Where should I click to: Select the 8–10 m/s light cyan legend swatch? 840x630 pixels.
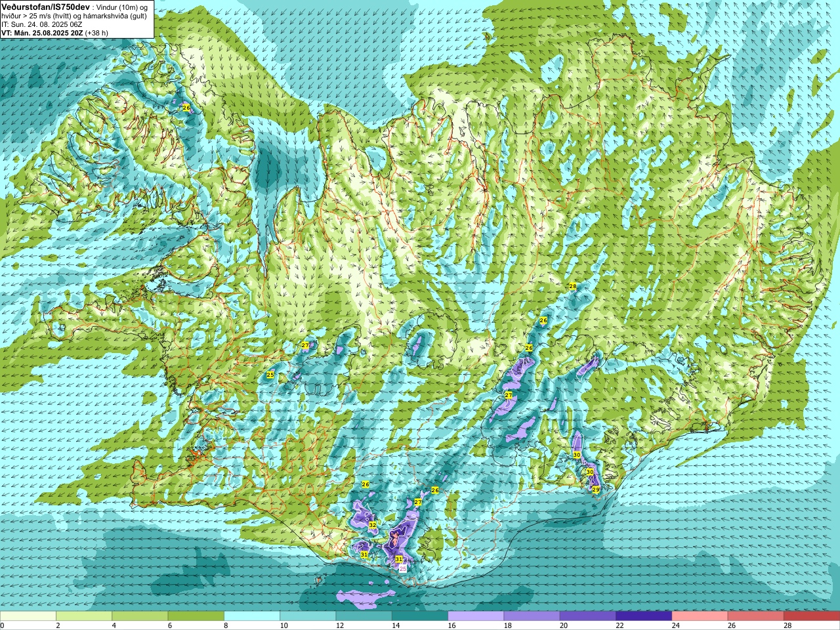252,616
